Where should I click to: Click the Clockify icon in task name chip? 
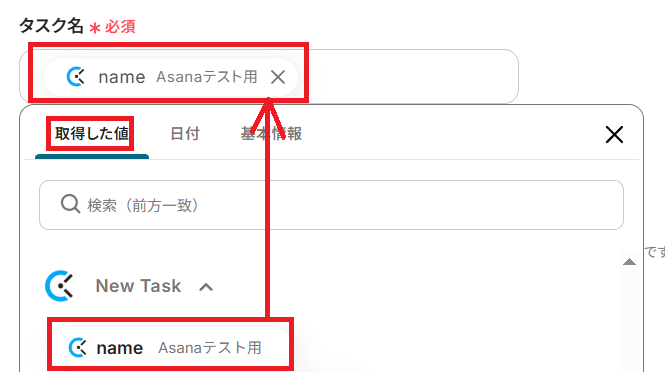(76, 77)
